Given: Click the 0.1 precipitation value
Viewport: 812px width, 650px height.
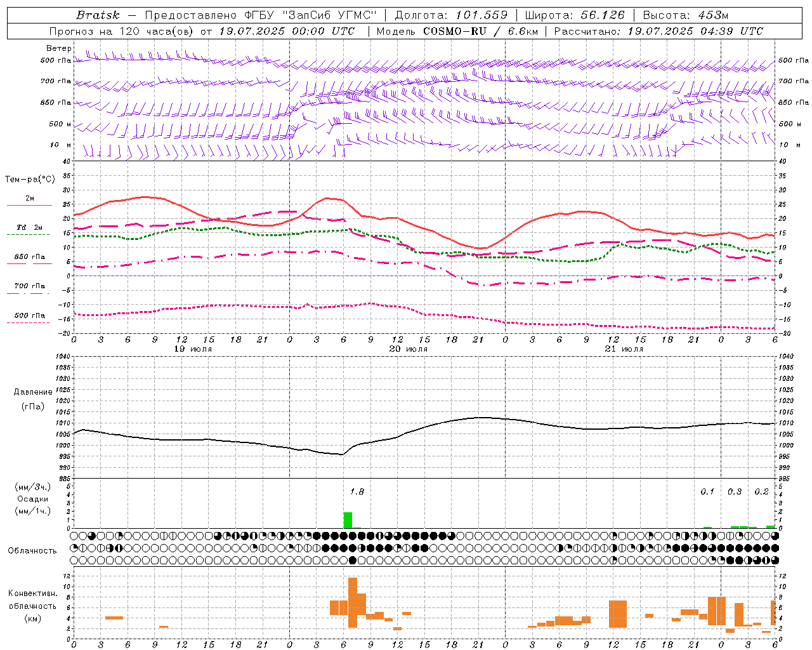Looking at the screenshot, I should tap(707, 491).
